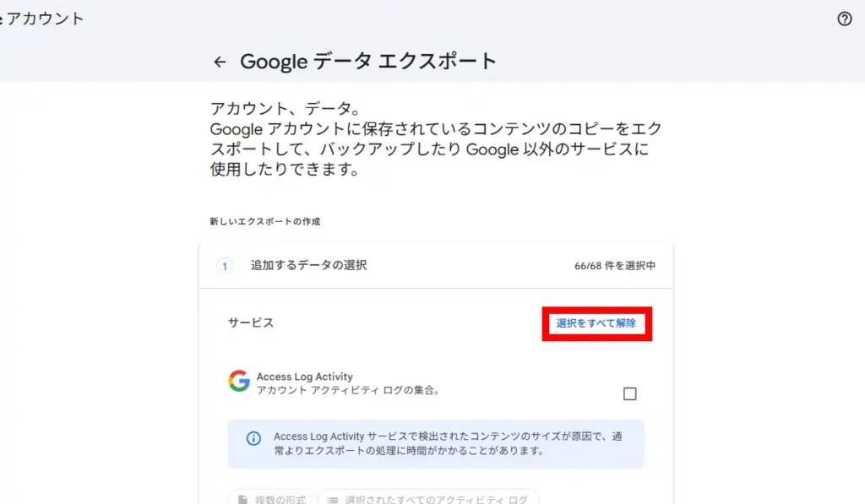This screenshot has width=865, height=504.
Task: Click アカウント in the top header
Action: pyautogui.click(x=41, y=18)
